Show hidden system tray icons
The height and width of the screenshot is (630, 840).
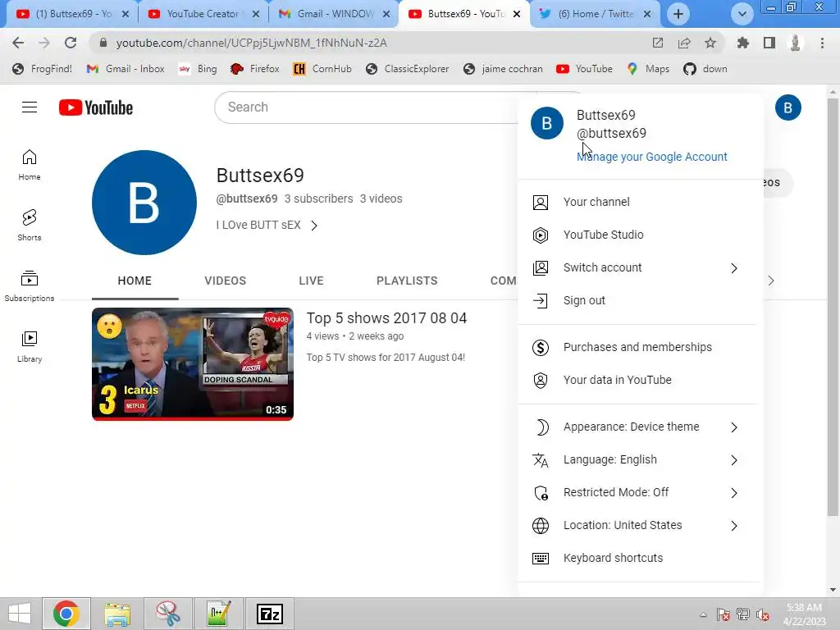703,614
